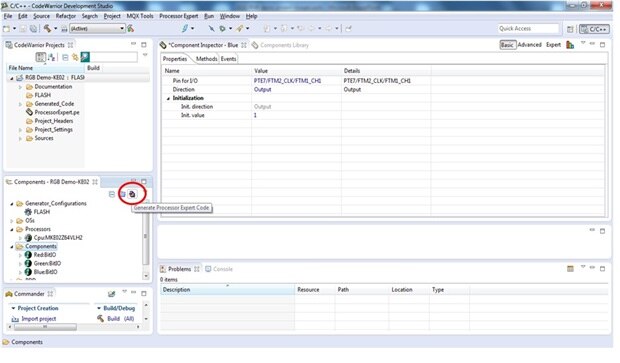Viewport: 620px width, 363px height.
Task: Click the Import project icon in Commander
Action: (x=15, y=319)
